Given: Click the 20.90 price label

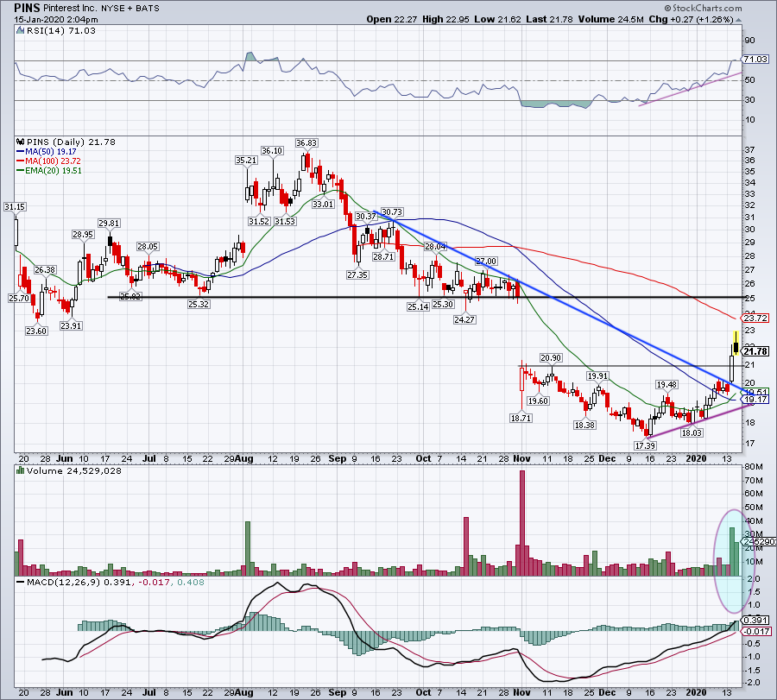Looking at the screenshot, I should click(551, 357).
